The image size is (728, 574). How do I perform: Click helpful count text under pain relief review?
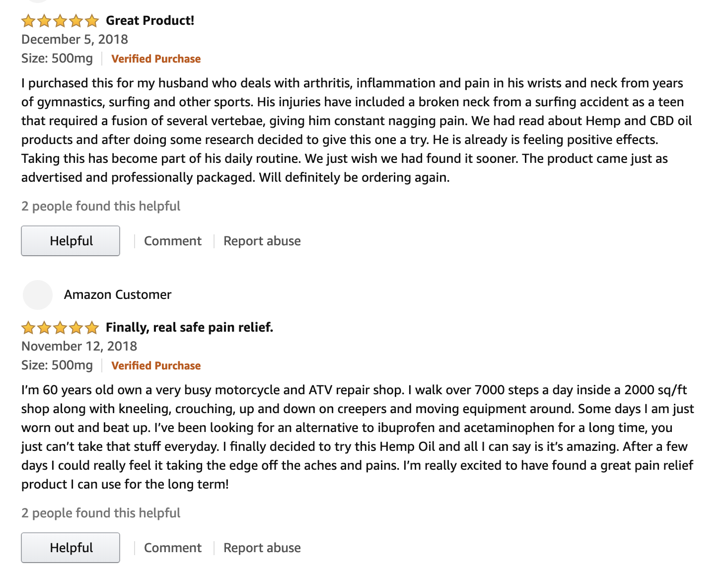tap(101, 513)
